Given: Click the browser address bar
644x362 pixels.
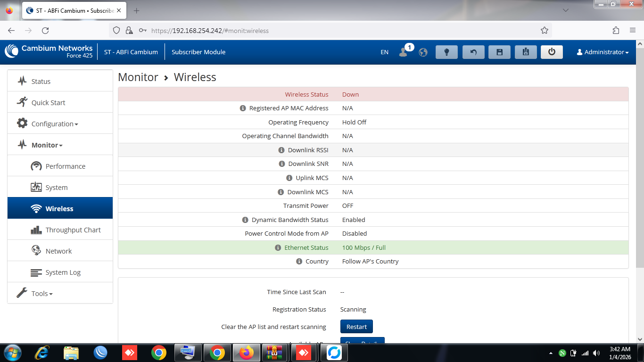Looking at the screenshot, I should pyautogui.click(x=330, y=31).
